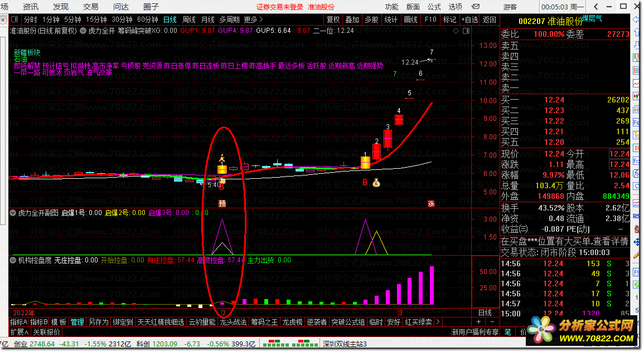Open the 功能 menu
Screen dimensions: 644x352
(x=391, y=7)
